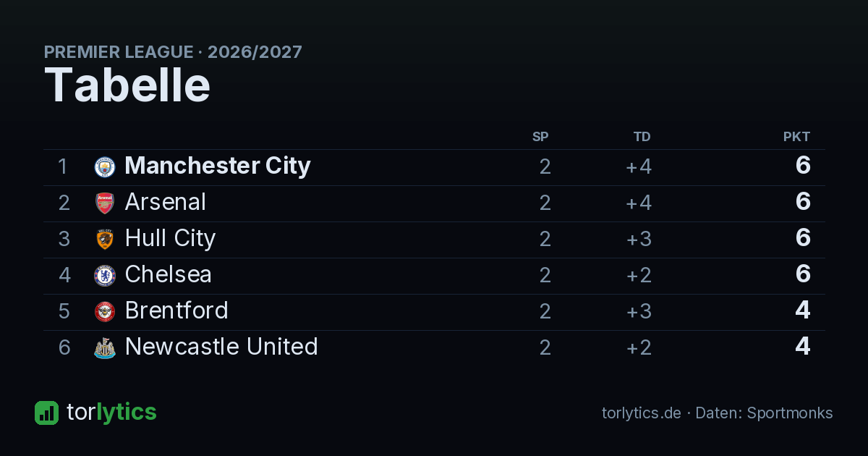Image resolution: width=868 pixels, height=456 pixels.
Task: Click the Manchester City club crest
Action: click(x=105, y=167)
